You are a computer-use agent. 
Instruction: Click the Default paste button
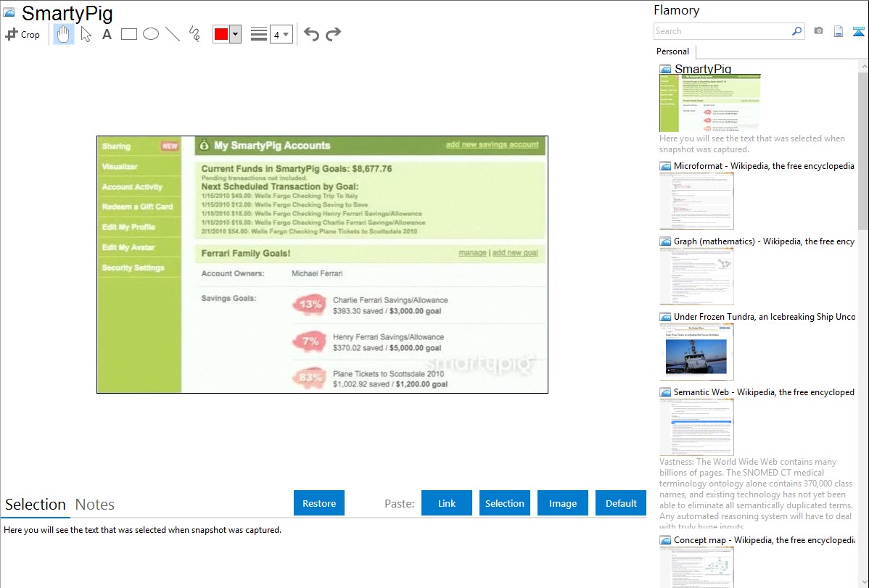click(621, 503)
